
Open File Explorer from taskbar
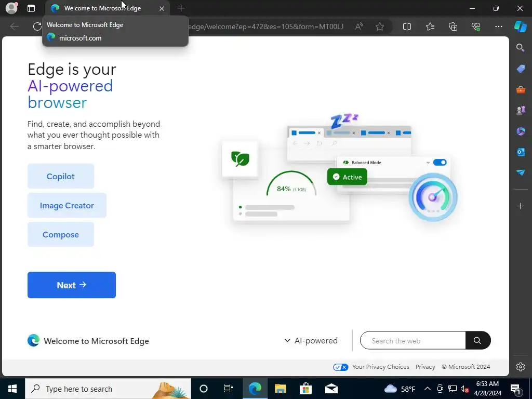(280, 389)
